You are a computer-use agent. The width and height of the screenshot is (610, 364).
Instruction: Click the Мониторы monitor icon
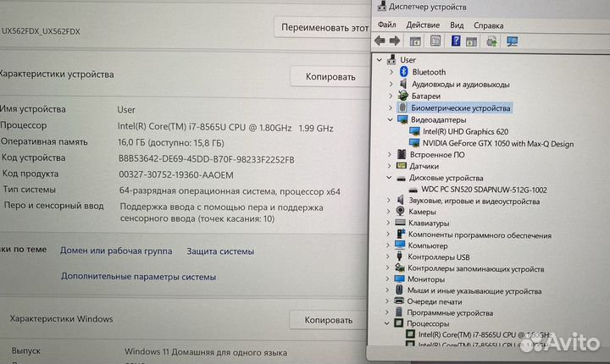point(400,279)
